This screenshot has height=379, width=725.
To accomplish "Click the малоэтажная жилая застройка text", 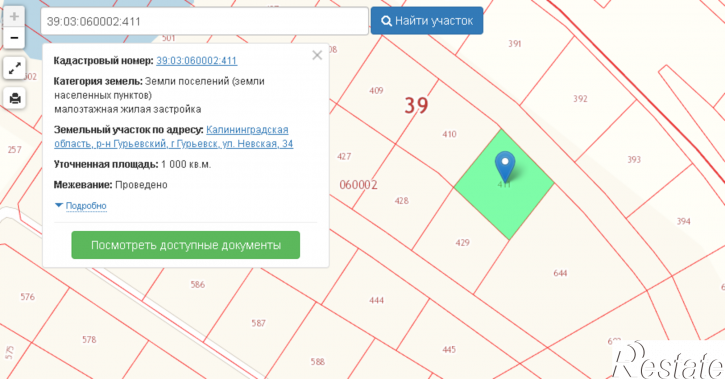I will coord(128,110).
